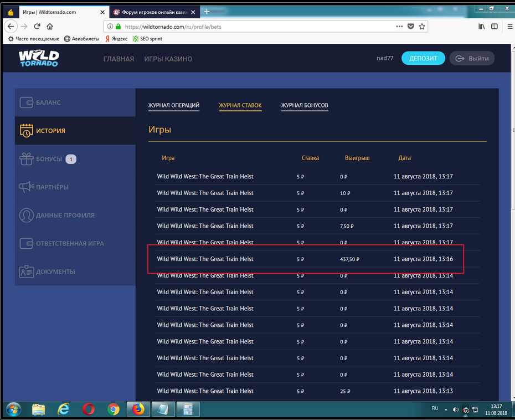Image resolution: width=515 pixels, height=420 pixels.
Task: Click the Игра column header
Action: point(168,158)
